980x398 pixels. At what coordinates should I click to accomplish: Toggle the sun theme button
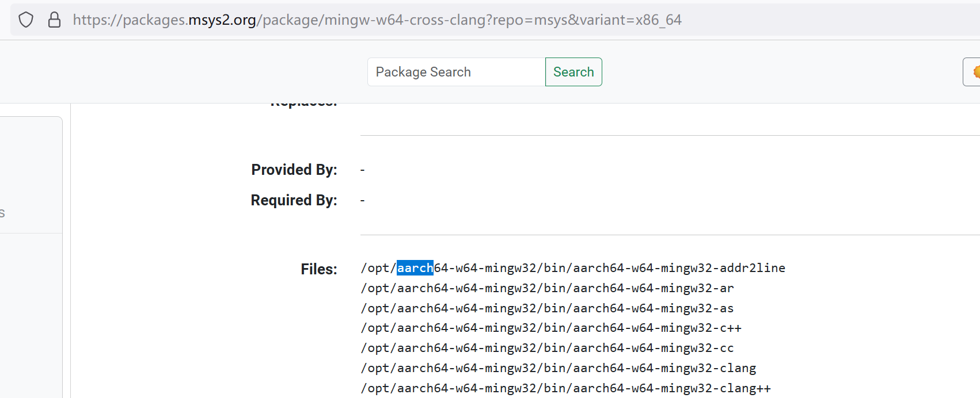(x=973, y=72)
